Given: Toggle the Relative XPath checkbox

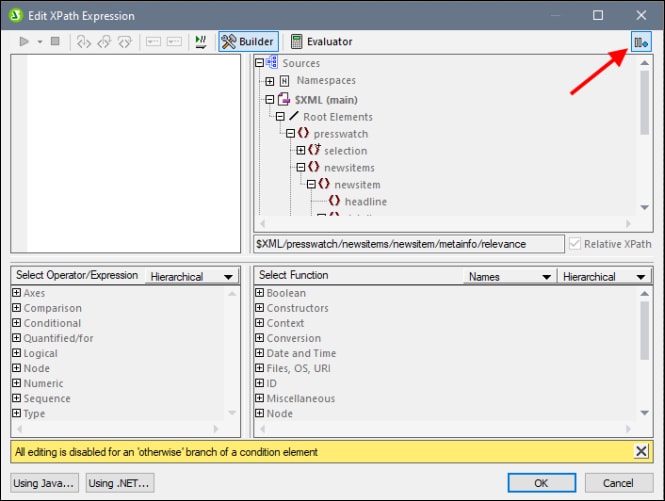Looking at the screenshot, I should click(x=575, y=244).
